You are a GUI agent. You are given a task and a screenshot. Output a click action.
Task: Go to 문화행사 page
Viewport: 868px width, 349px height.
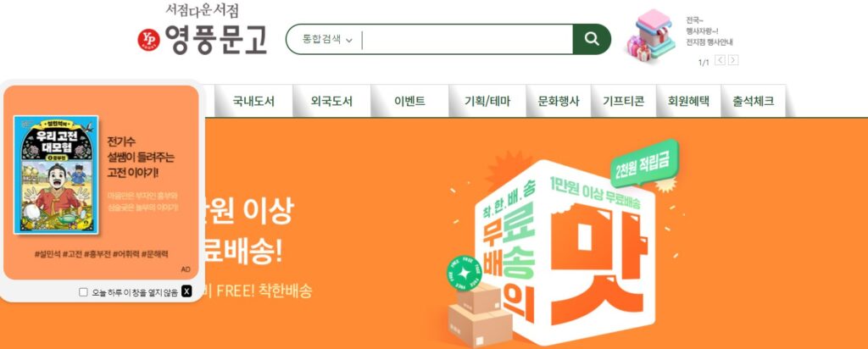click(559, 101)
